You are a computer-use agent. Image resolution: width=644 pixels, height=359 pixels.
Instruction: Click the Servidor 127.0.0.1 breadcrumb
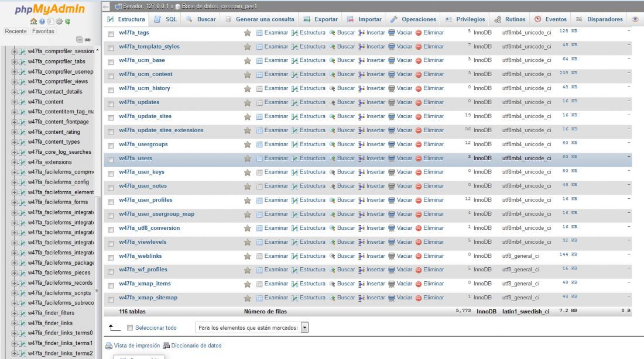click(146, 6)
